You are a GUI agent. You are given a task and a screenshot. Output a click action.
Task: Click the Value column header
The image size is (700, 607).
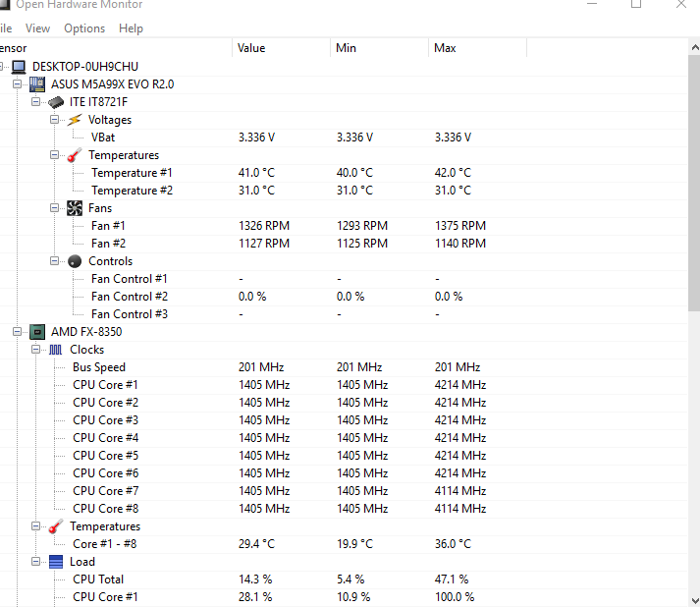(x=281, y=48)
